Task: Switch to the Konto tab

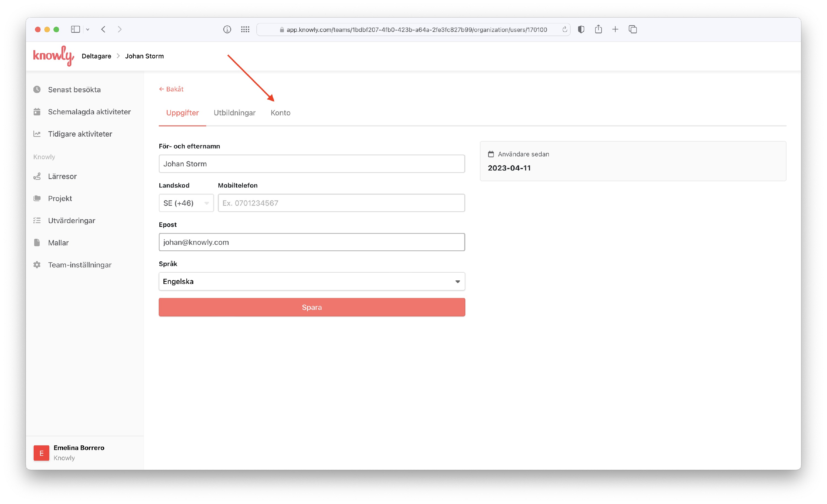Action: (280, 113)
